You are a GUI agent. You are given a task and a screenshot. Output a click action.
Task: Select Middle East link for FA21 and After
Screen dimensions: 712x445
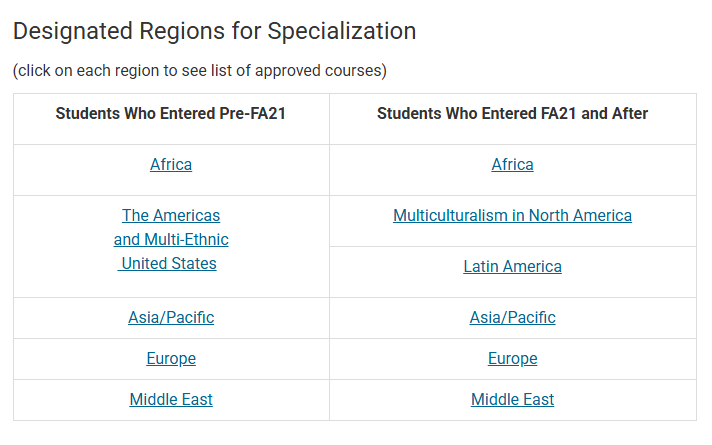(512, 400)
